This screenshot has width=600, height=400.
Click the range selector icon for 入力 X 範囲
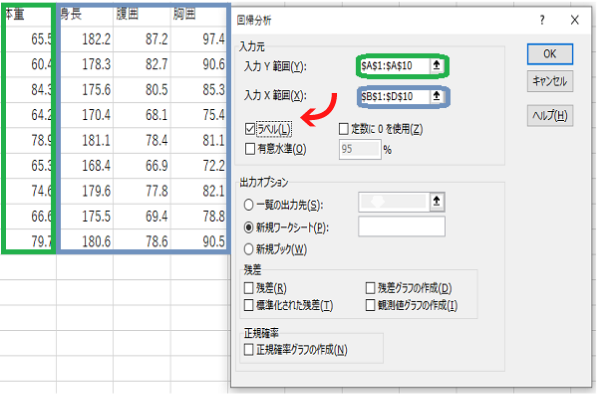[x=435, y=96]
